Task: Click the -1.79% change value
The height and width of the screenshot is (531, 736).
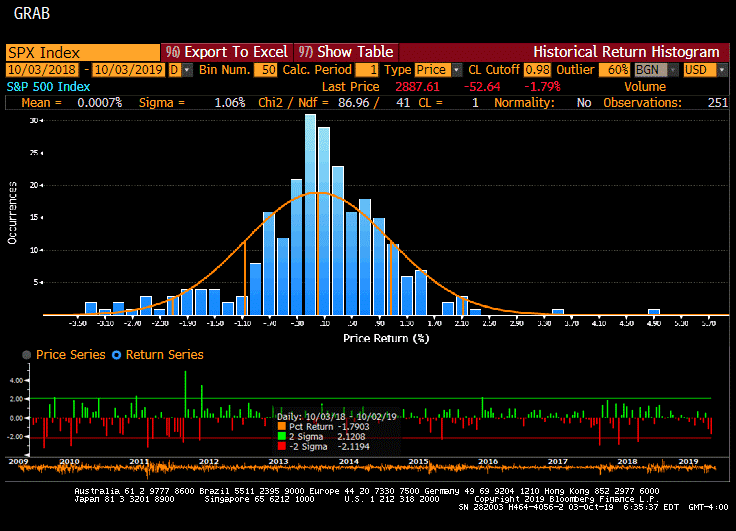Action: [542, 87]
